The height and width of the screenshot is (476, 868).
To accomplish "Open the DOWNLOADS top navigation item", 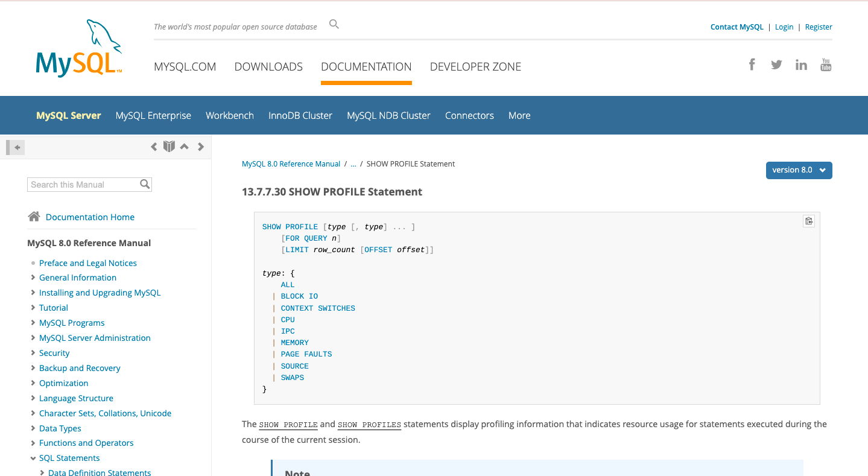I will [x=268, y=67].
